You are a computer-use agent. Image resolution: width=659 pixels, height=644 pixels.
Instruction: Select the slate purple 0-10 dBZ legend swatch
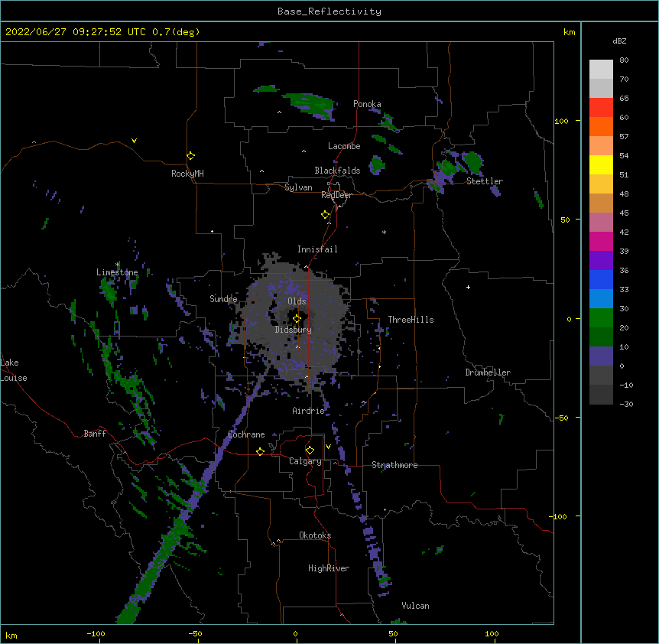(x=601, y=356)
